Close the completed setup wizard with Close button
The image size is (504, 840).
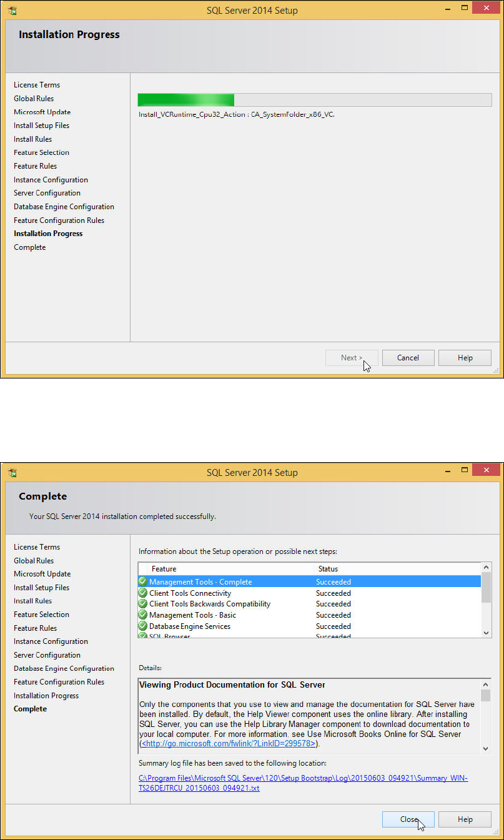point(408,819)
